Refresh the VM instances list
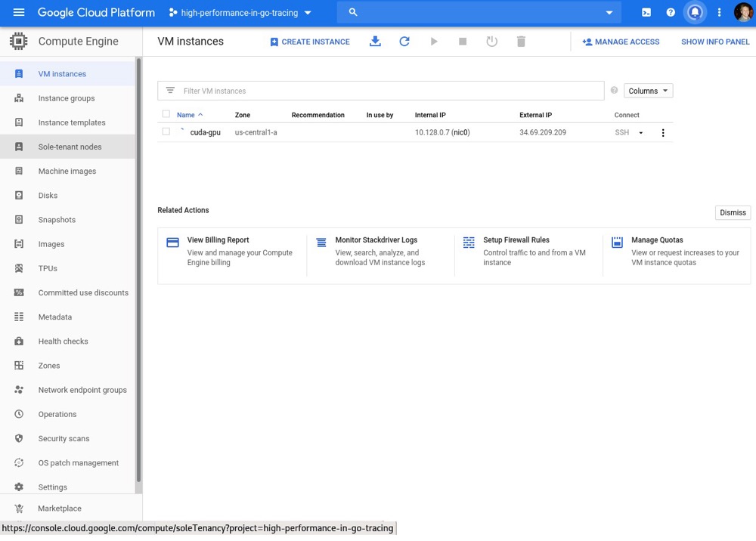The width and height of the screenshot is (756, 541). click(x=404, y=42)
